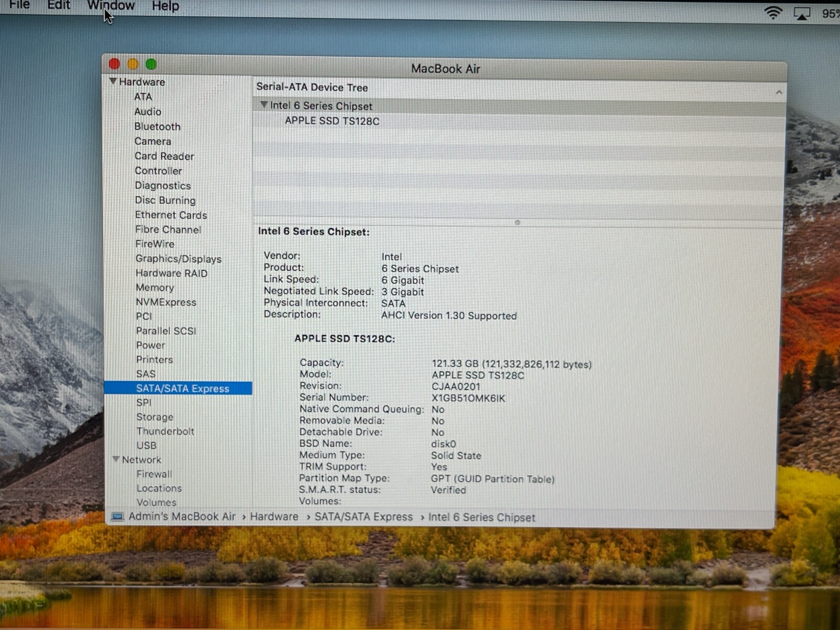Screen dimensions: 840x630
Task: Click Hardware in the path bar
Action: [274, 517]
